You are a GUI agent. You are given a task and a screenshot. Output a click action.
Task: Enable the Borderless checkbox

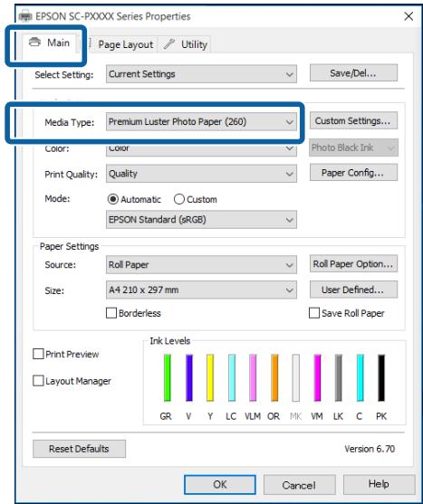[x=111, y=313]
